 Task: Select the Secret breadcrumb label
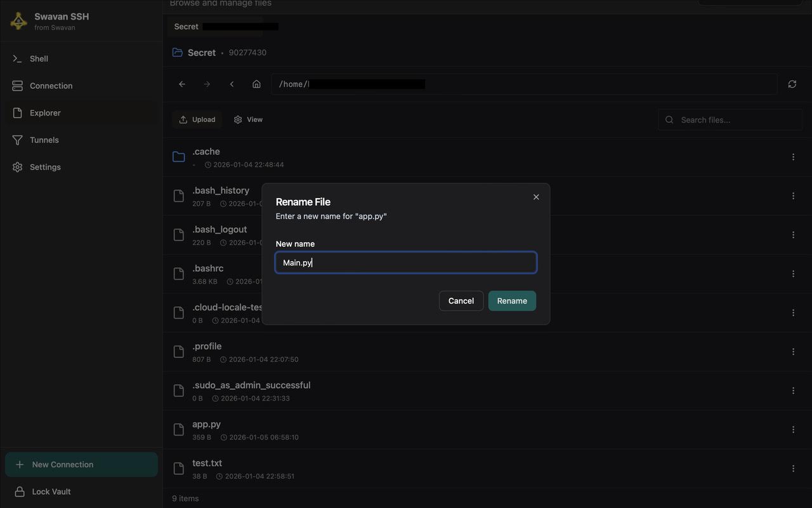201,52
